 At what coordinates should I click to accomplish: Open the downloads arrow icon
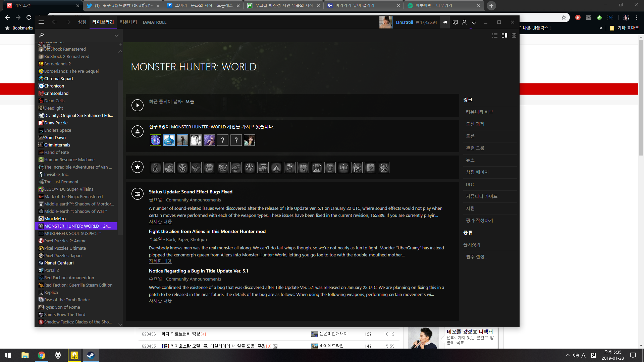point(474,22)
